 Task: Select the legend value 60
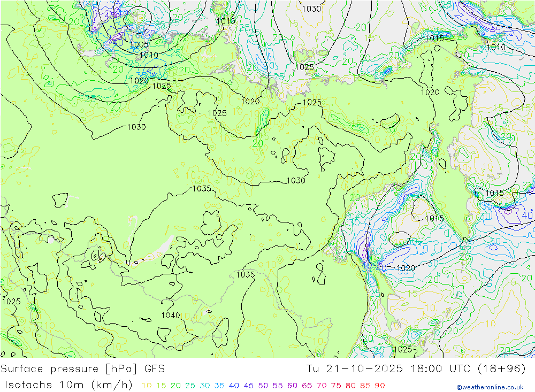pyautogui.click(x=293, y=386)
